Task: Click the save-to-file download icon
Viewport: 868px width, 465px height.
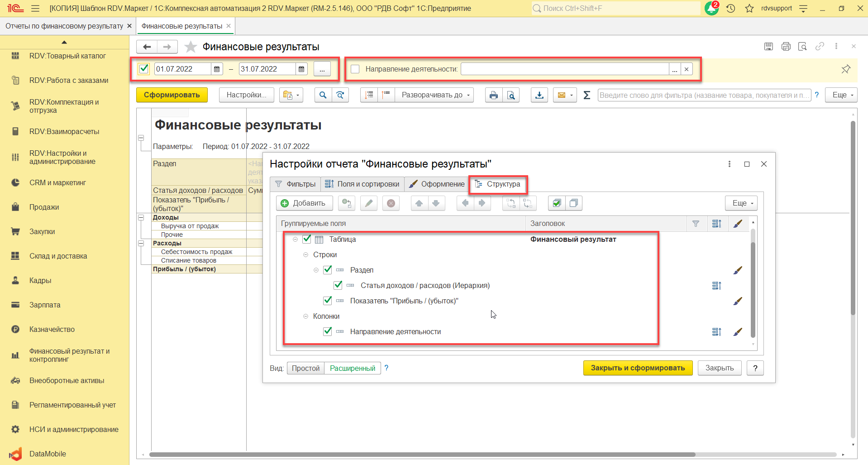Action: pyautogui.click(x=539, y=95)
